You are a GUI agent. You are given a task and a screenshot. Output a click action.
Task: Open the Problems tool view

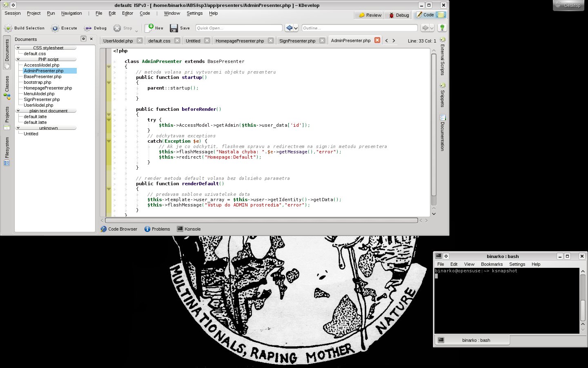pyautogui.click(x=157, y=229)
